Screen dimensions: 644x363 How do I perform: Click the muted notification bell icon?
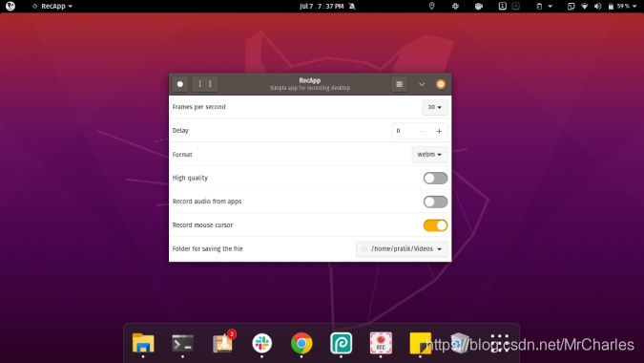pyautogui.click(x=352, y=6)
